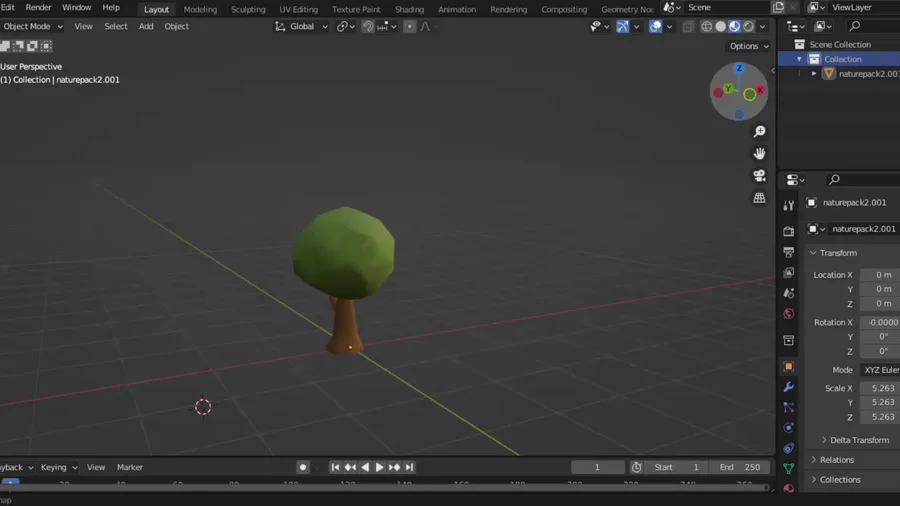Select rendered viewport shading
The image size is (900, 506).
coord(748,26)
